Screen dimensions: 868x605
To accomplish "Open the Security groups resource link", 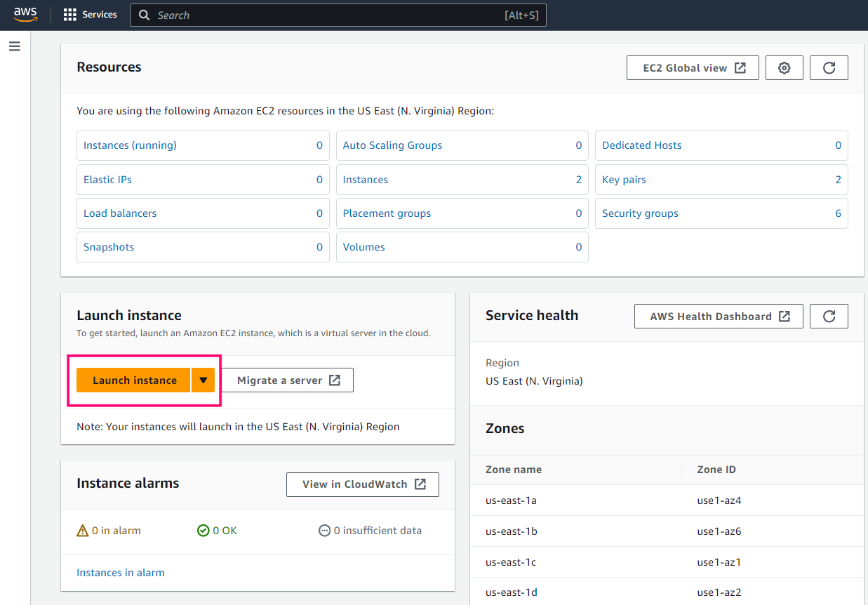I will coord(640,213).
